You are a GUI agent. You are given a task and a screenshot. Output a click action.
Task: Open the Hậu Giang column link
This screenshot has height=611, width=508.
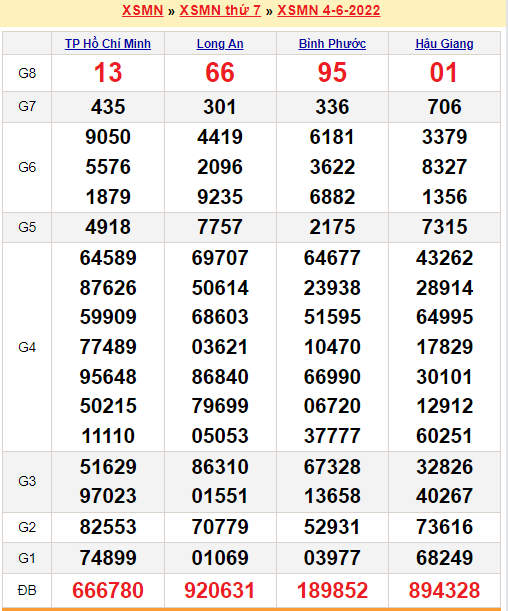click(444, 44)
